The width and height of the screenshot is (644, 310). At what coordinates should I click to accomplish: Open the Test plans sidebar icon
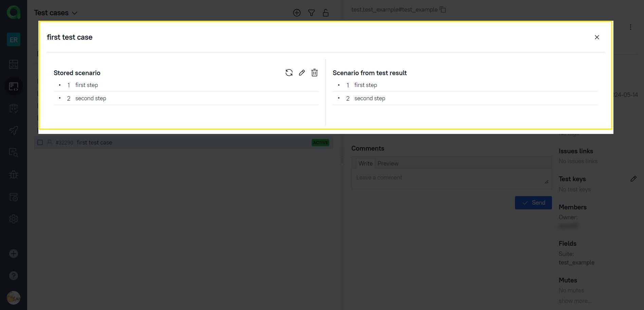coord(14,108)
